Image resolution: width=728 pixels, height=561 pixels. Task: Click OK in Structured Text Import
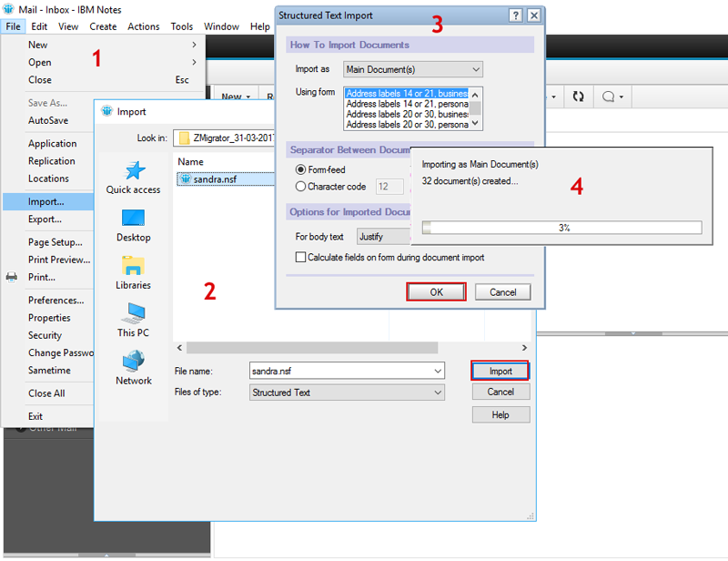pos(436,292)
